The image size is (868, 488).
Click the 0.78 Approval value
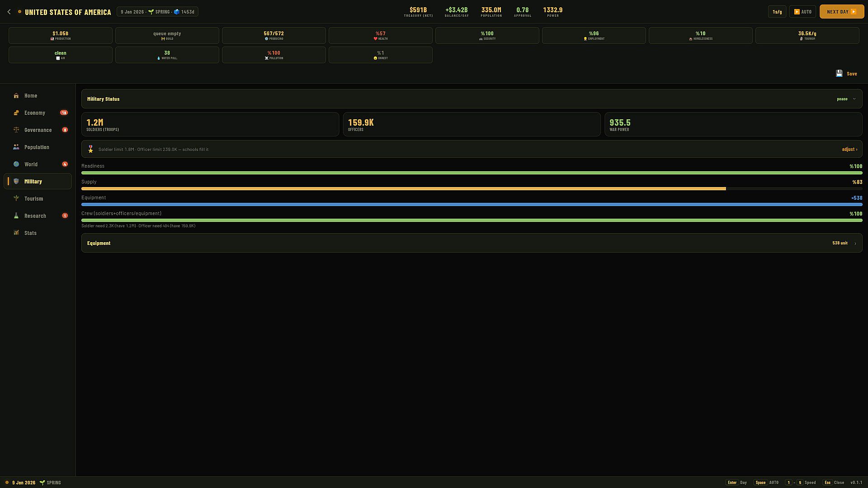click(x=523, y=9)
